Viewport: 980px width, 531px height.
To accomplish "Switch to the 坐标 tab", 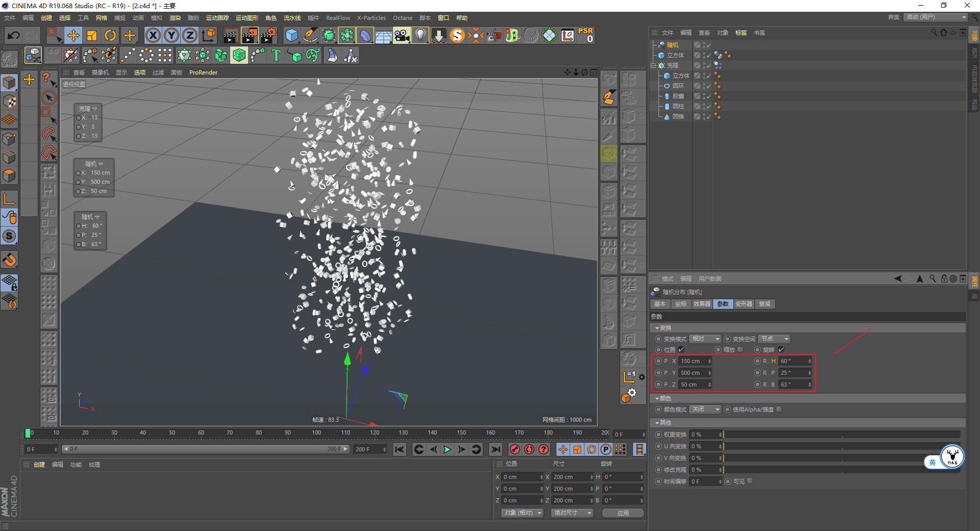I will [681, 304].
